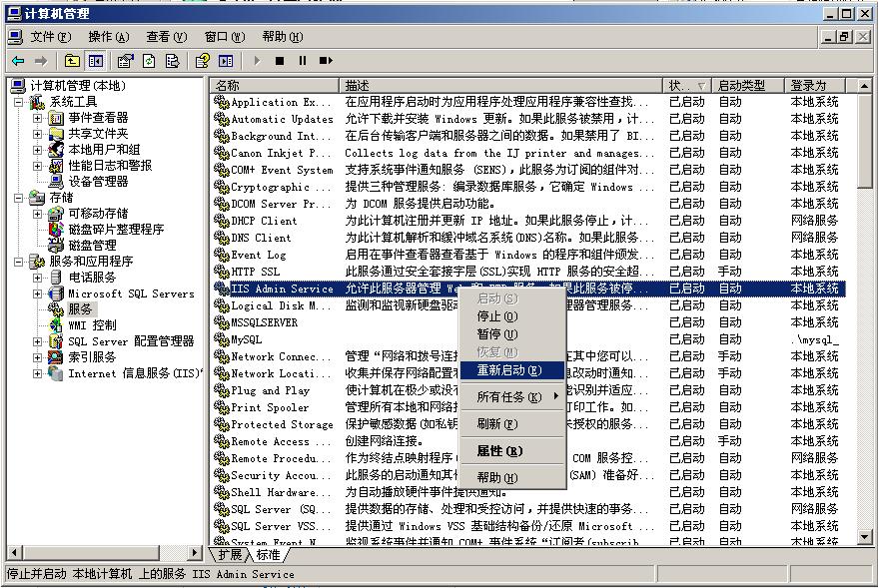
Task: Select 磁盘碎片整理程序 in the tree
Action: (x=116, y=230)
